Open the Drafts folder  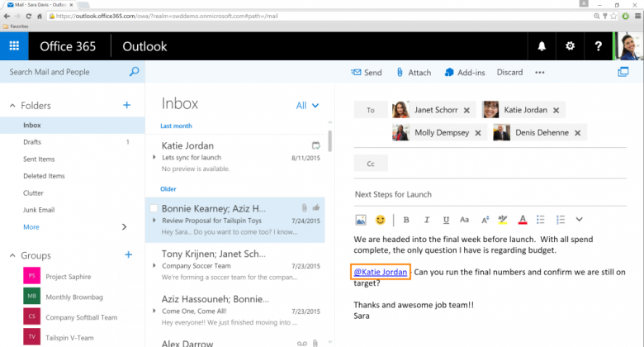coord(33,142)
